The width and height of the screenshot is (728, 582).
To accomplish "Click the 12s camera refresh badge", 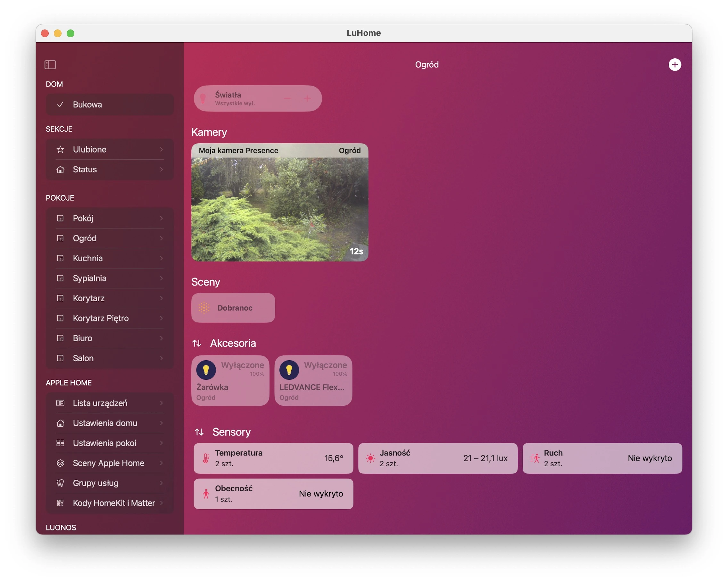I will [356, 251].
